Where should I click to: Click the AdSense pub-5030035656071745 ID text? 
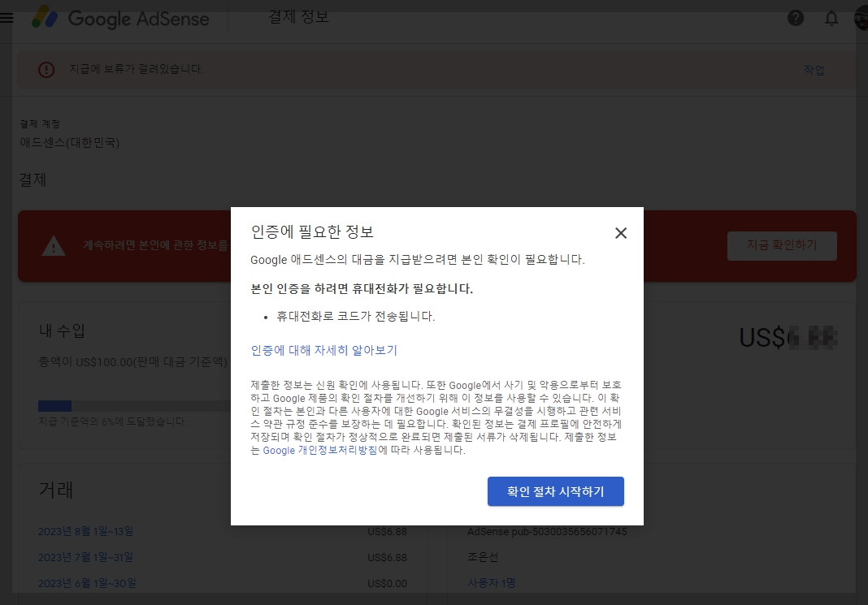[547, 531]
